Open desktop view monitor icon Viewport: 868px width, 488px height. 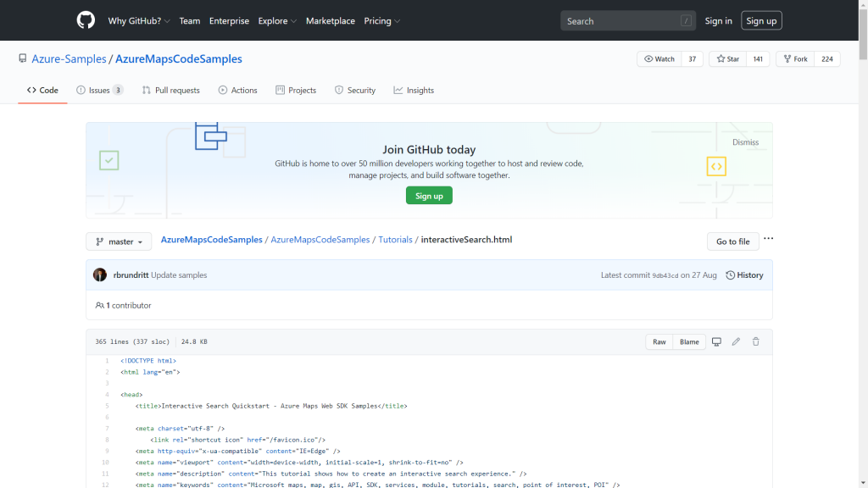click(716, 342)
